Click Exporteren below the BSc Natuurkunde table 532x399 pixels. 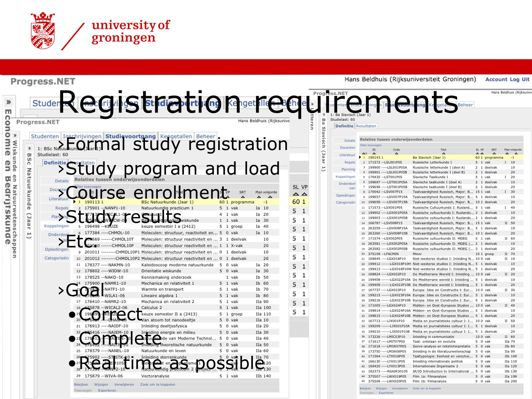107,390
